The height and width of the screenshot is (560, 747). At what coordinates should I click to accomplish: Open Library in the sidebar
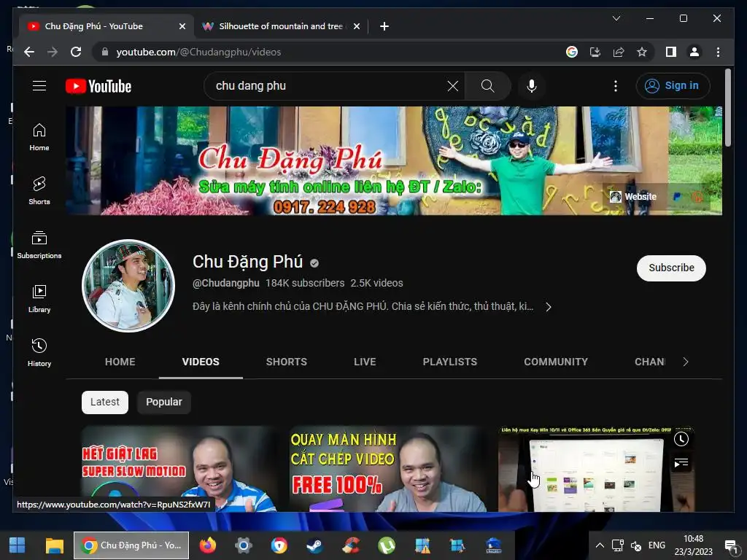click(39, 298)
